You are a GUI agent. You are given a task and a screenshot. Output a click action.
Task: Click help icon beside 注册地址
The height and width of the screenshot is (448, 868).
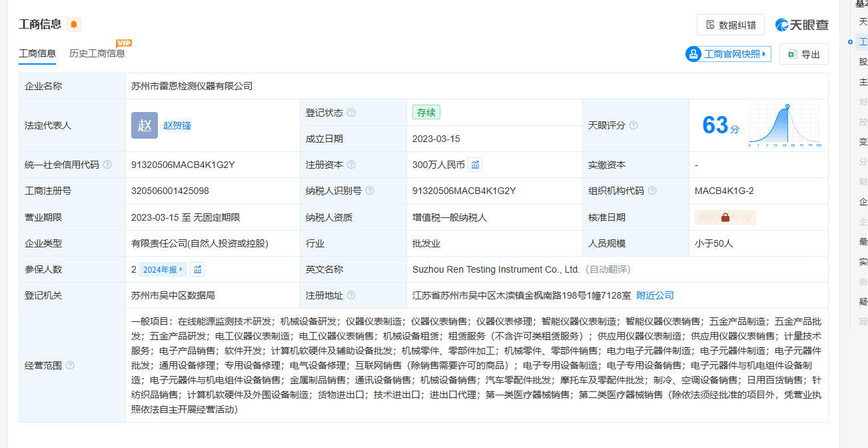pos(351,295)
